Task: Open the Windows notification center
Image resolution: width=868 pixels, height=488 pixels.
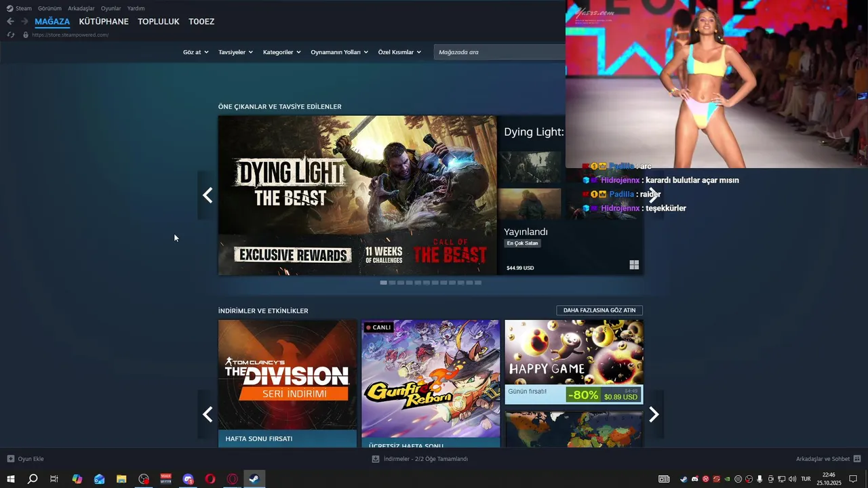Action: [853, 479]
